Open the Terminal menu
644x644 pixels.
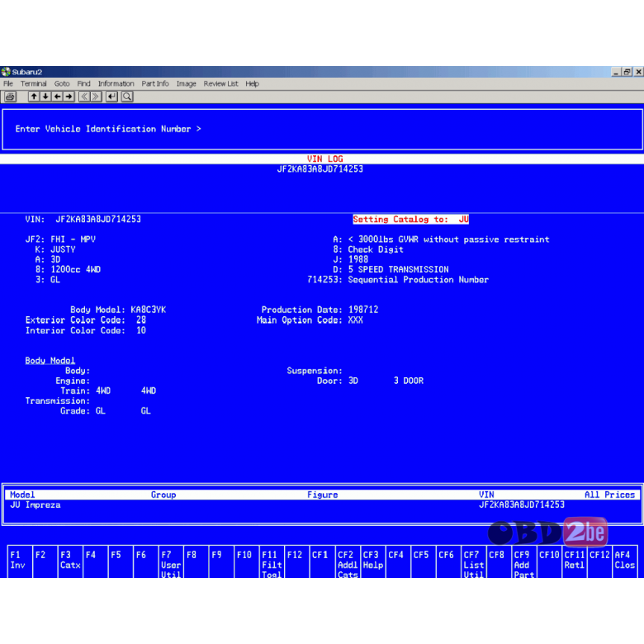[x=34, y=83]
